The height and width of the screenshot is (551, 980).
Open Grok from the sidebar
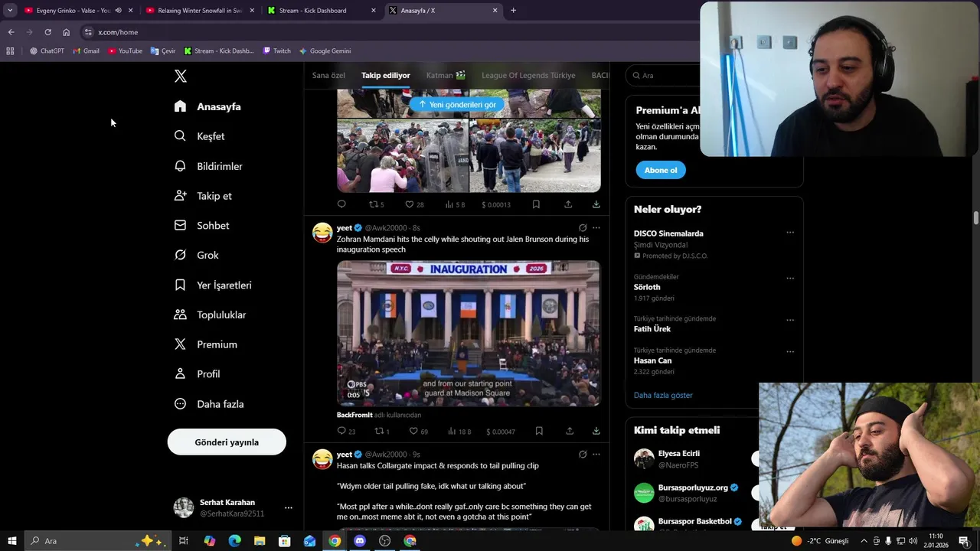(x=196, y=255)
